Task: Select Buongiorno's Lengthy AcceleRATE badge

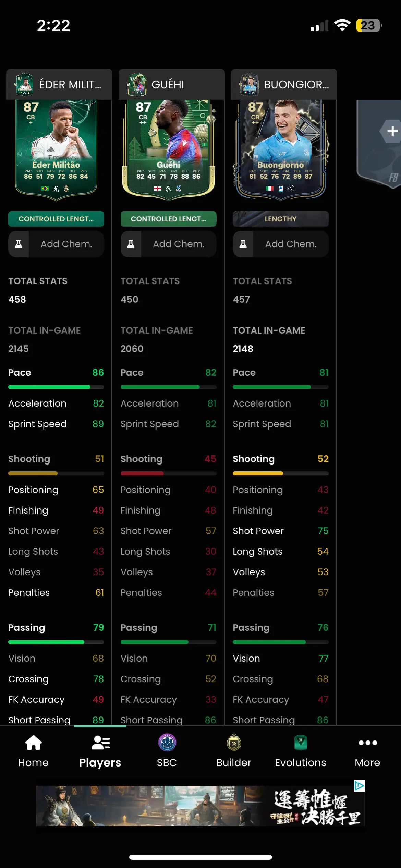Action: (x=281, y=219)
